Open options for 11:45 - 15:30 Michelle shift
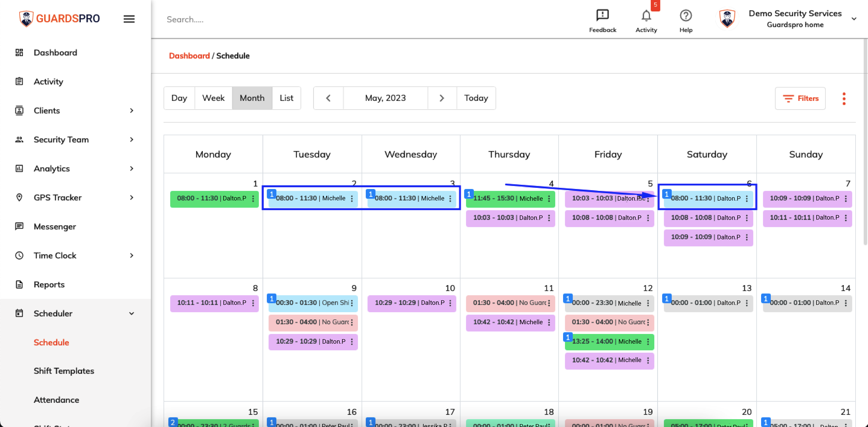The height and width of the screenshot is (427, 868). pos(549,199)
